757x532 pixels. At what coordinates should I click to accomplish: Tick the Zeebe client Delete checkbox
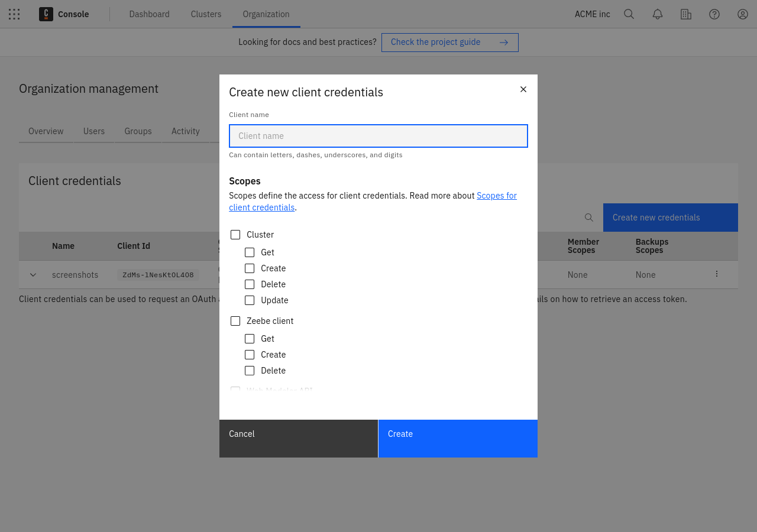click(250, 371)
